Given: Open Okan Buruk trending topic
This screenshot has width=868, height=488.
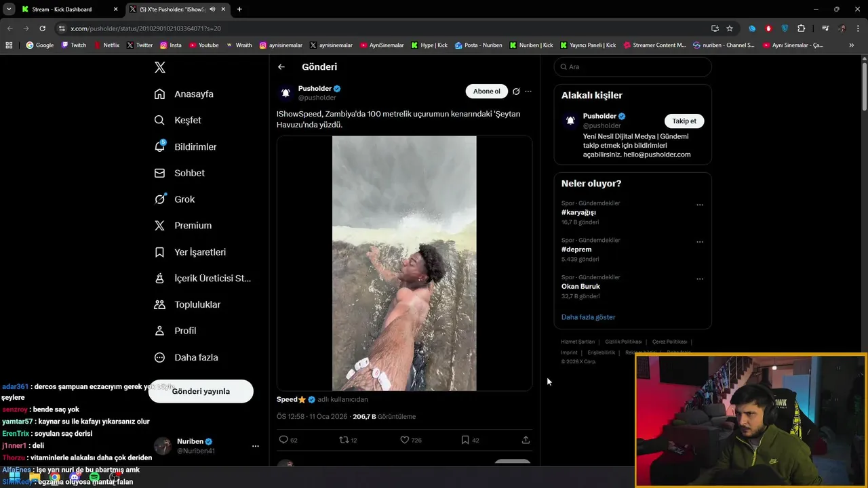Looking at the screenshot, I should click(580, 286).
